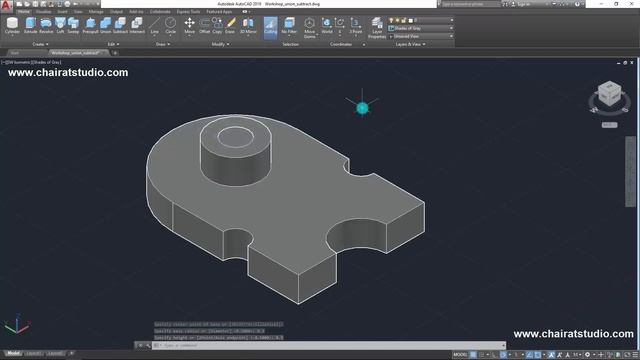This screenshot has height=360, width=640.
Task: Expand the Modify panel
Action: (220, 44)
